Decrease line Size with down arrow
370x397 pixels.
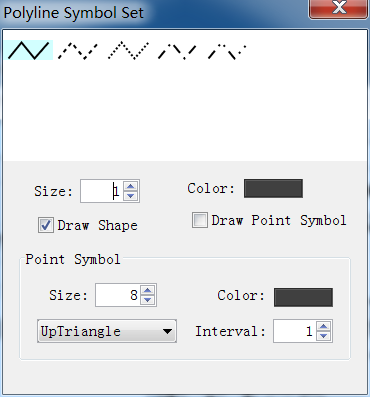[131, 196]
